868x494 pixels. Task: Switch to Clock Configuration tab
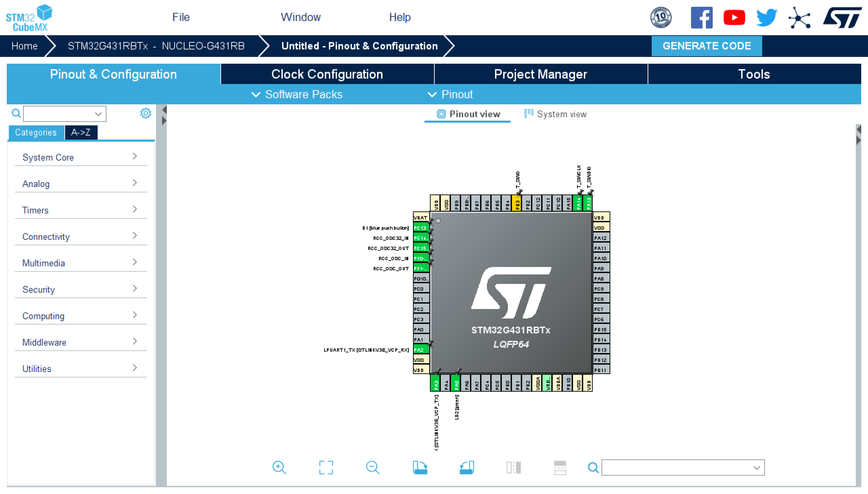tap(327, 74)
